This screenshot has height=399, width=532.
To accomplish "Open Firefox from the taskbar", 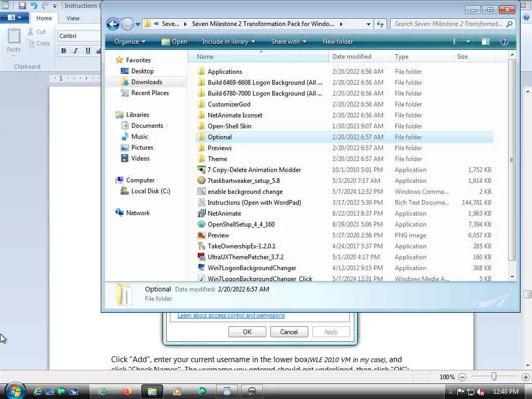I will (x=127, y=392).
